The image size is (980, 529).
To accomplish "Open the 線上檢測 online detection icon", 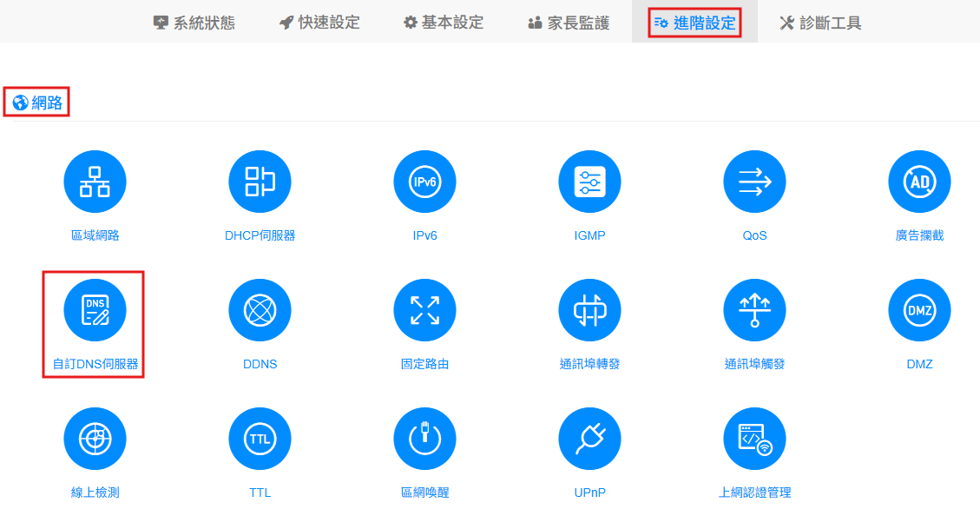I will point(95,439).
